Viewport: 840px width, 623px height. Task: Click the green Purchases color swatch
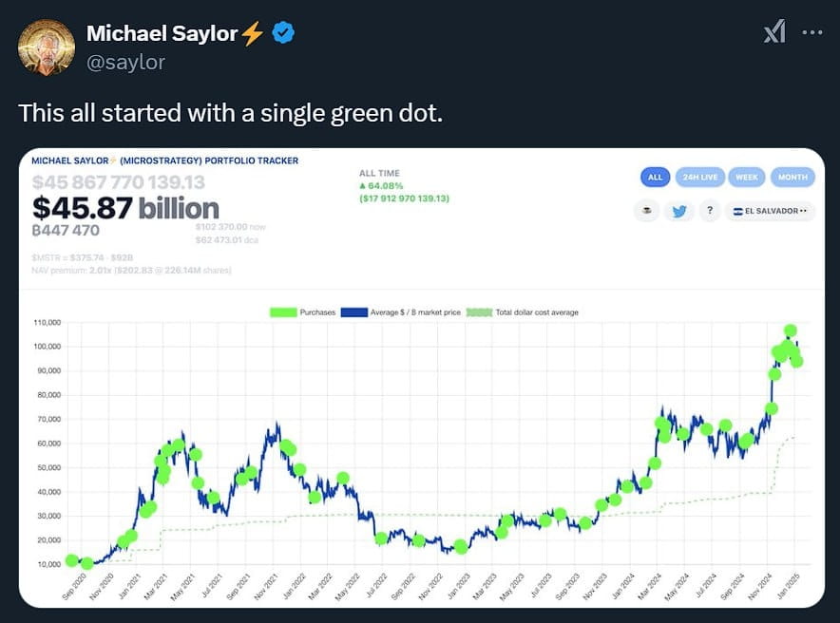point(283,312)
